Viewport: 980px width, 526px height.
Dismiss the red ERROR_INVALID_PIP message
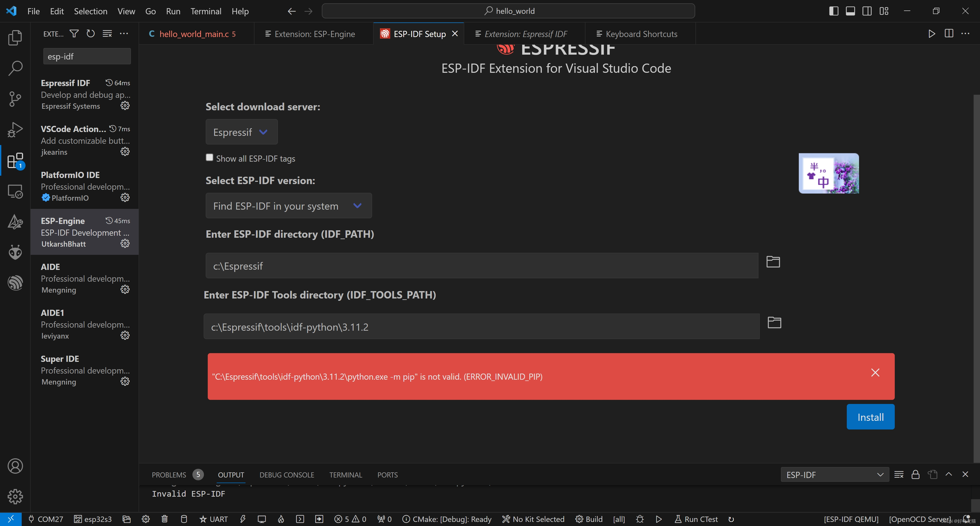[875, 373]
